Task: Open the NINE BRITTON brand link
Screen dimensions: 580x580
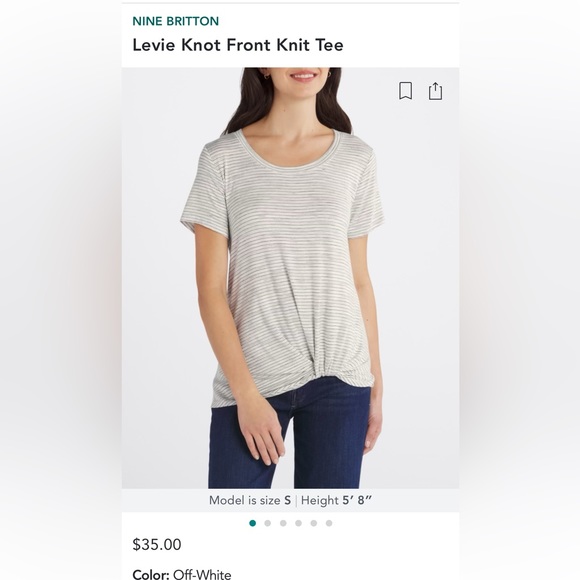Action: tap(176, 21)
